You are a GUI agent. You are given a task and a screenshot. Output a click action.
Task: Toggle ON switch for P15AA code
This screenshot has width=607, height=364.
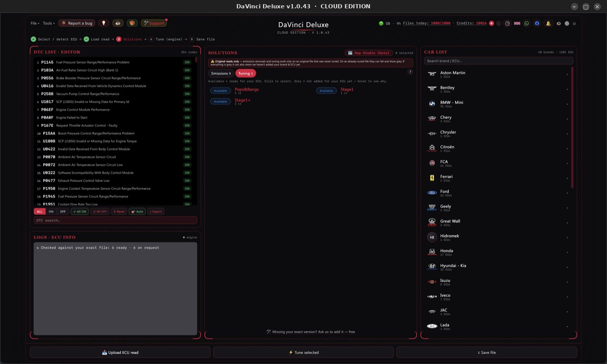point(187,133)
